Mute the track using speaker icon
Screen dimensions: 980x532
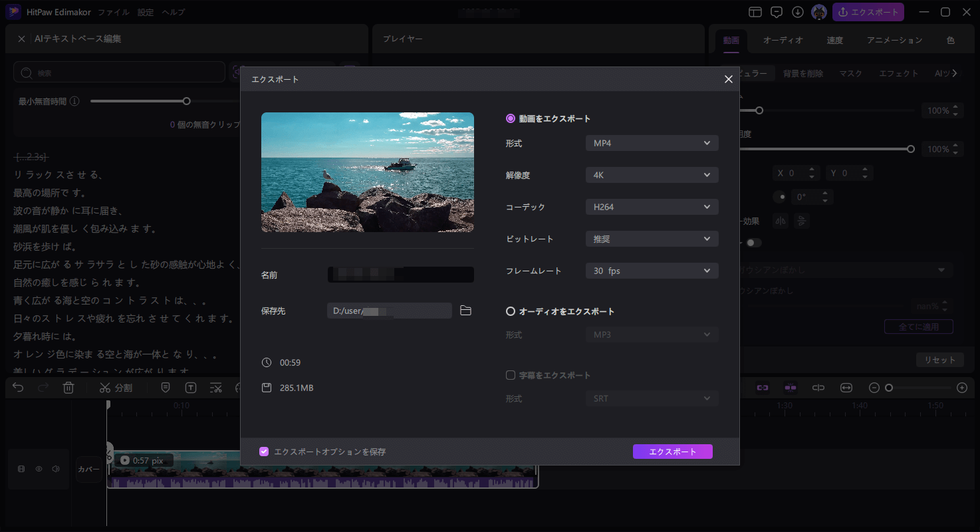(56, 469)
